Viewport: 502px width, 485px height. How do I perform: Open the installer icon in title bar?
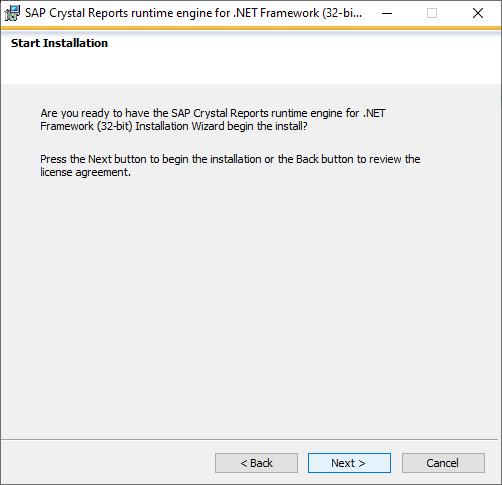click(x=12, y=13)
